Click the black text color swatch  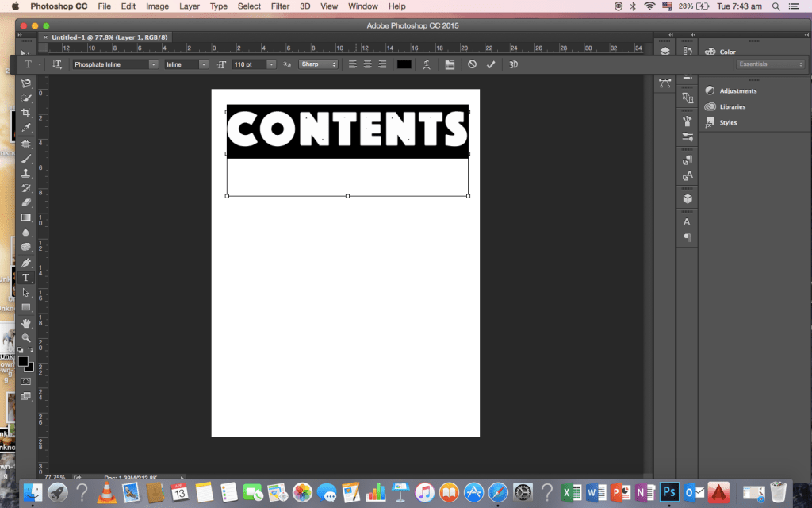point(404,64)
